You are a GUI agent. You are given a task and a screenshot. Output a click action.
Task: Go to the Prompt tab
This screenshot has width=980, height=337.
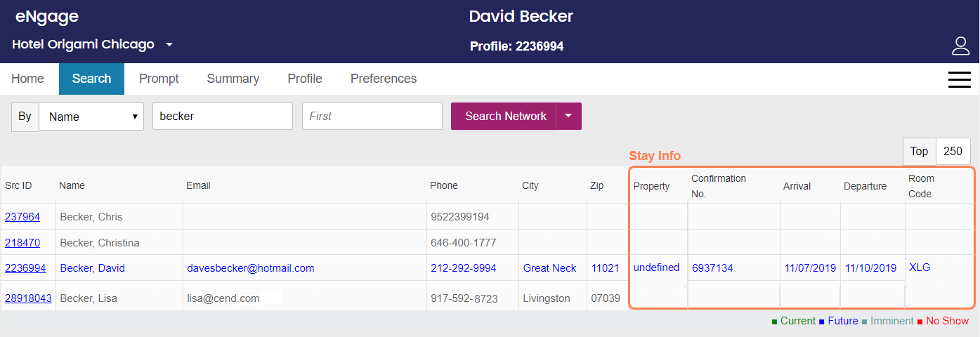[x=159, y=79]
